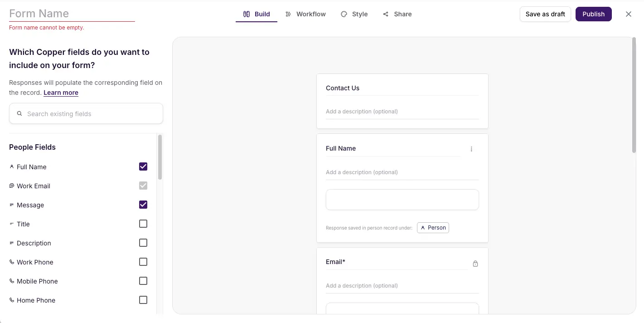Click the Form Name input field

tap(71, 13)
